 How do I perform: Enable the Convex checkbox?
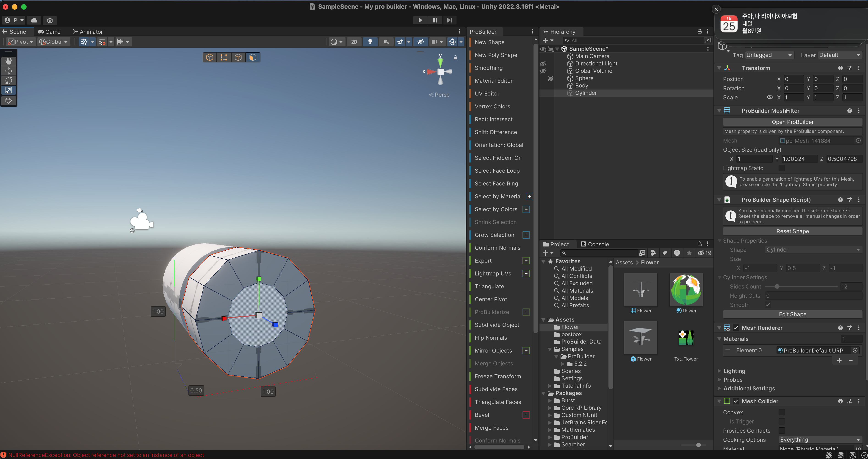pos(782,412)
